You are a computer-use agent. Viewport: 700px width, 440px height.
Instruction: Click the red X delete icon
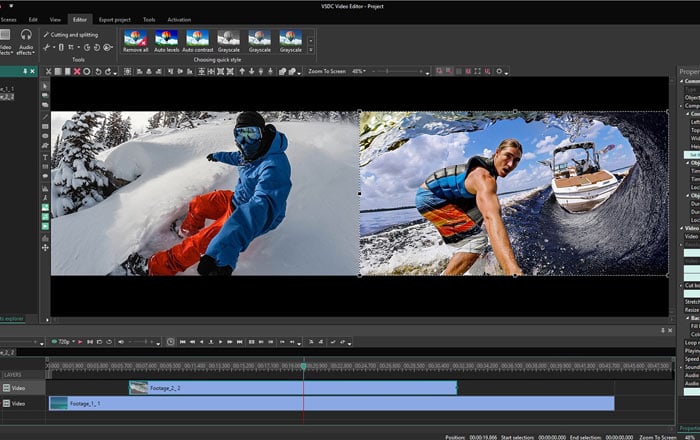77,71
